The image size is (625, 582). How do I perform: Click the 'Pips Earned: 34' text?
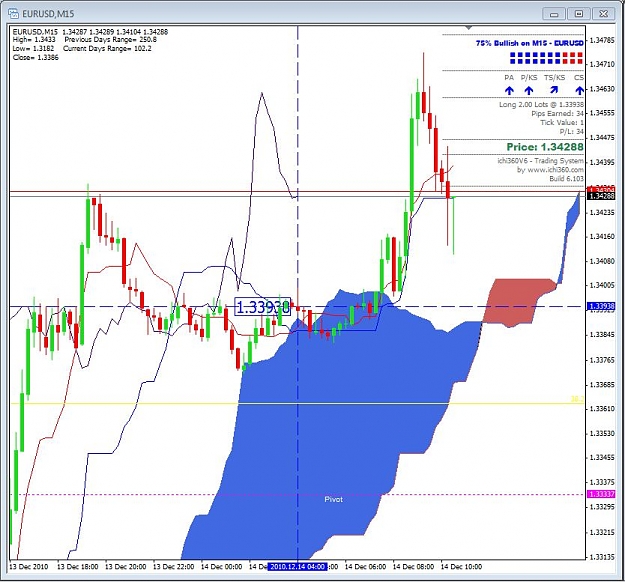[x=557, y=114]
